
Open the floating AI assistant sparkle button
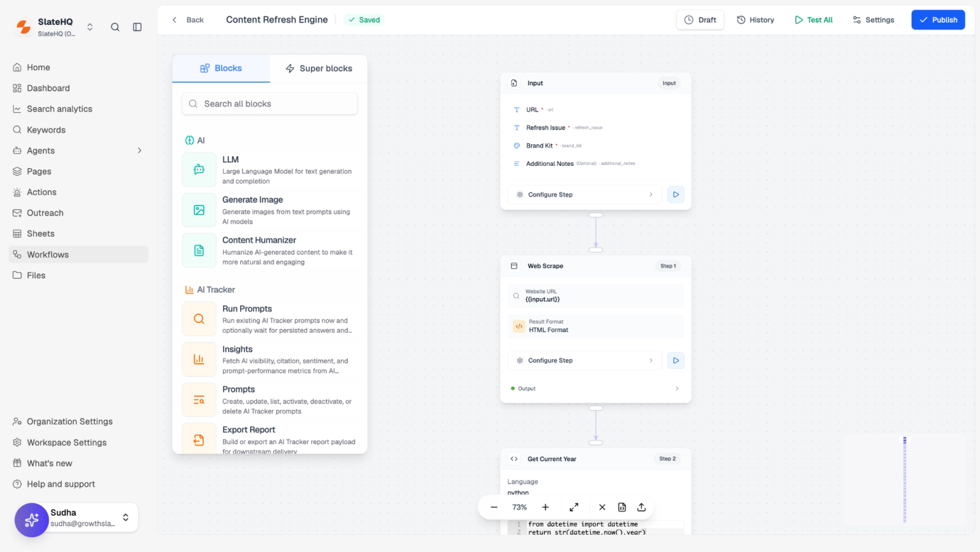point(32,520)
